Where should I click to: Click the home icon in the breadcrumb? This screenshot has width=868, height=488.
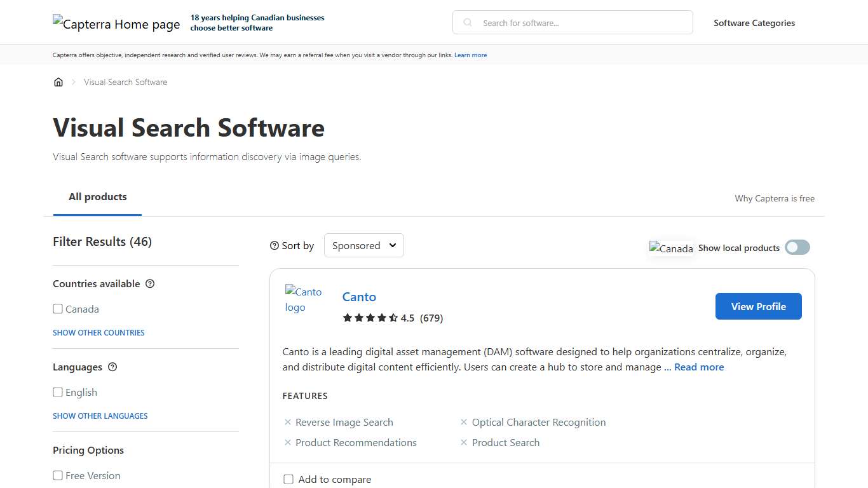point(58,82)
